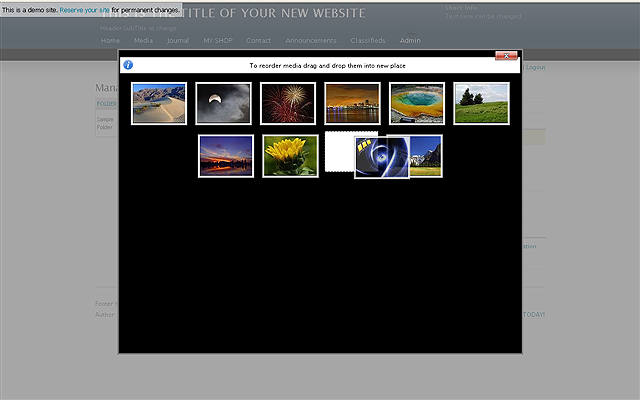Pick the city skyline night thumbnail
The image size is (640, 400).
pos(352,103)
